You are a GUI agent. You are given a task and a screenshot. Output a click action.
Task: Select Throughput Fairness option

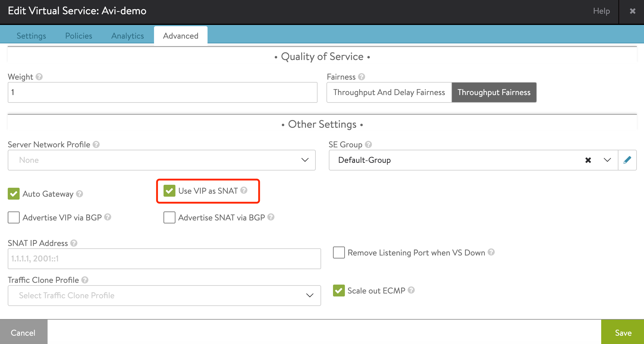tap(494, 92)
